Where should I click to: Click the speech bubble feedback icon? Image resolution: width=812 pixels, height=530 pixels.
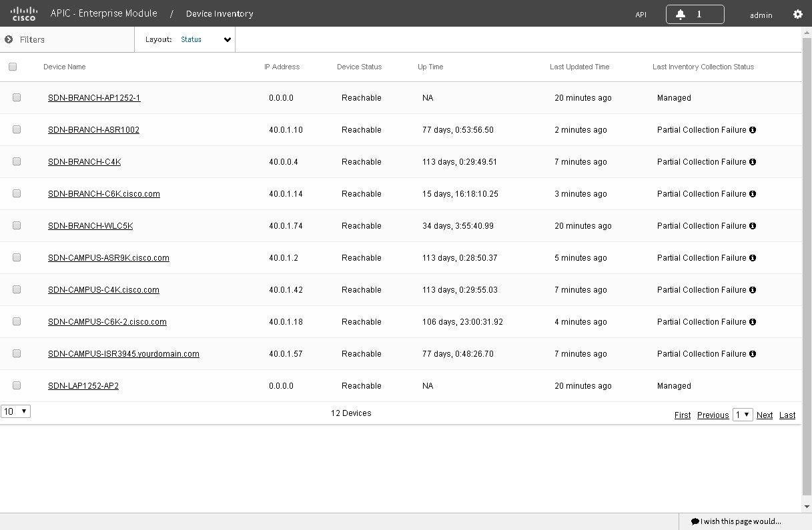click(695, 521)
